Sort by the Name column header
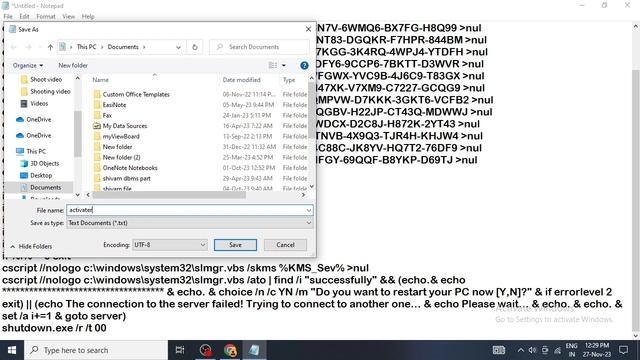 pos(100,80)
